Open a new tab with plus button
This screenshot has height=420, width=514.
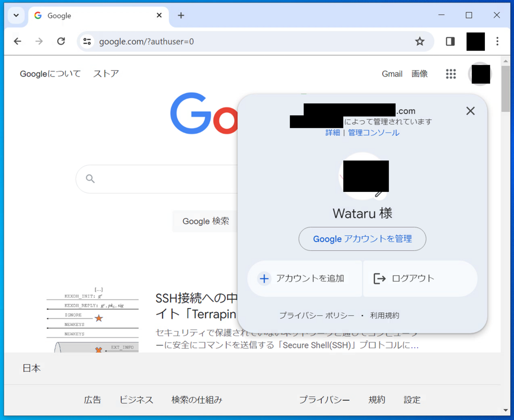(181, 15)
